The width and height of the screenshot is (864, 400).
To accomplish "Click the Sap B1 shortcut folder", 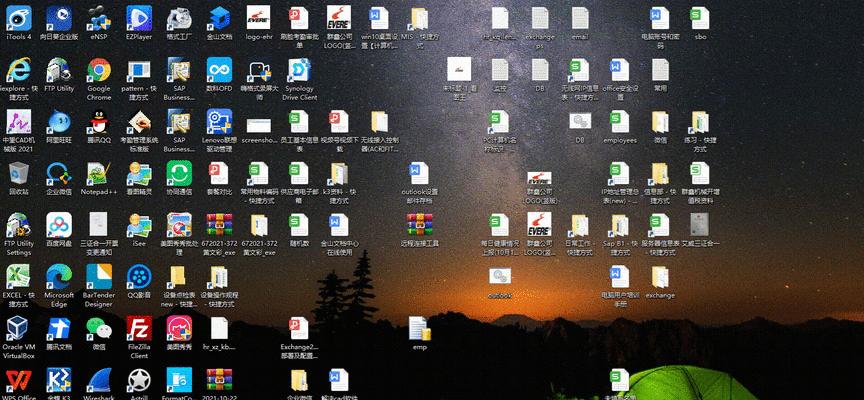I will 620,225.
